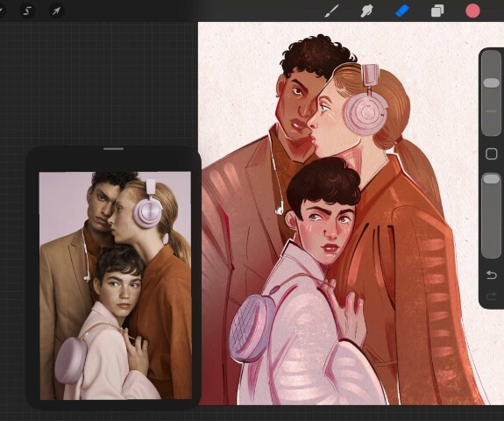Undo the last stroke with sidebar arrow
504x421 pixels.
[x=491, y=275]
